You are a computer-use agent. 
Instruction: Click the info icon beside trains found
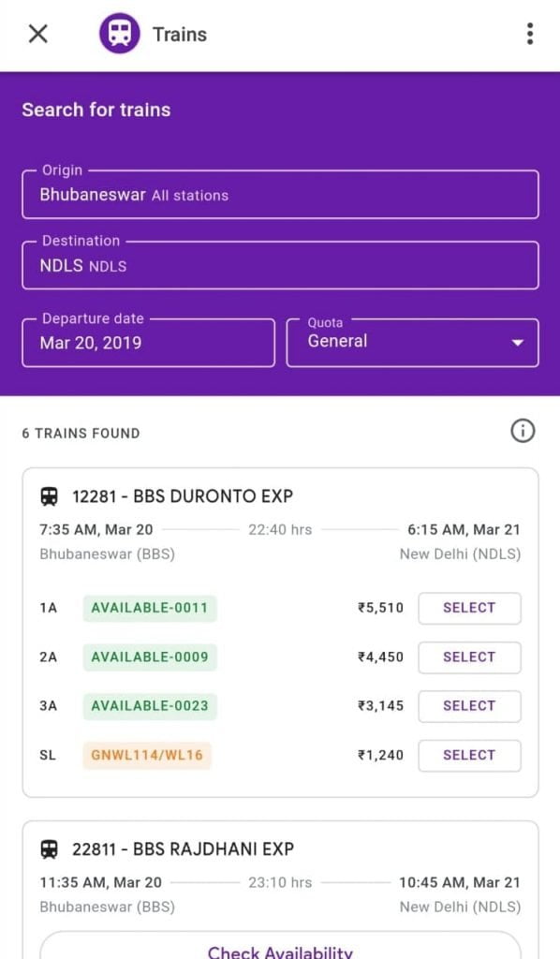[x=523, y=431]
